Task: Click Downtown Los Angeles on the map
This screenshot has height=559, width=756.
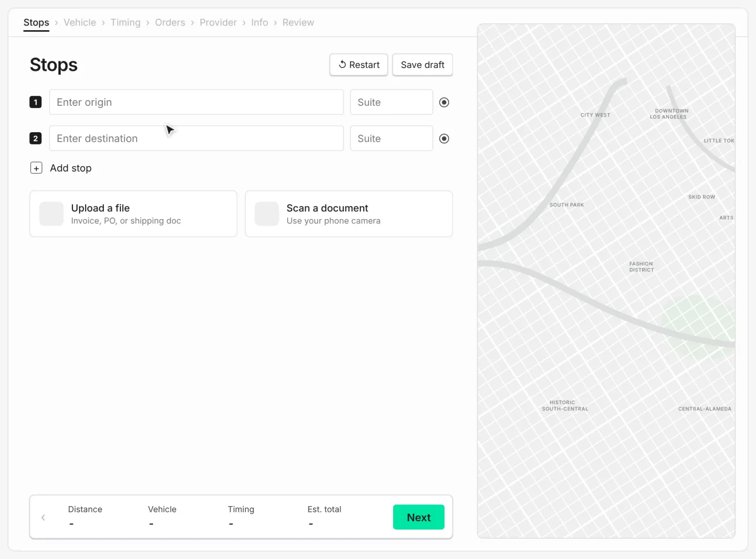Action: click(x=669, y=114)
